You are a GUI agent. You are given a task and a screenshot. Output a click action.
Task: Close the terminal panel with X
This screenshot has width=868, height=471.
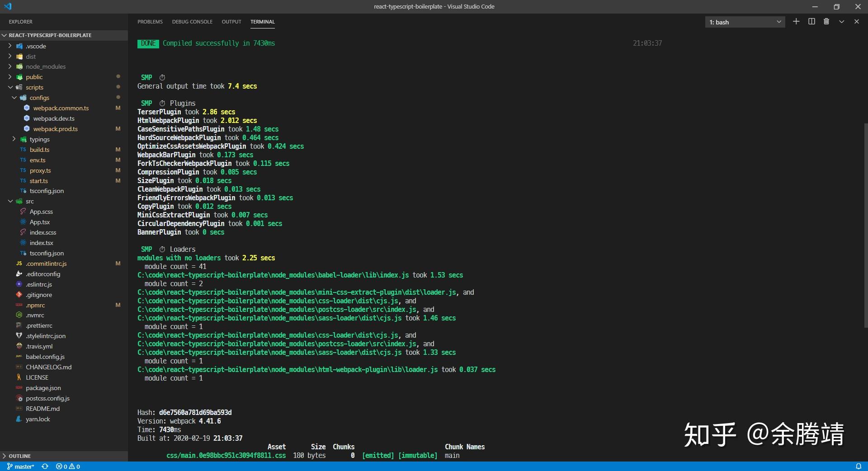tap(856, 22)
